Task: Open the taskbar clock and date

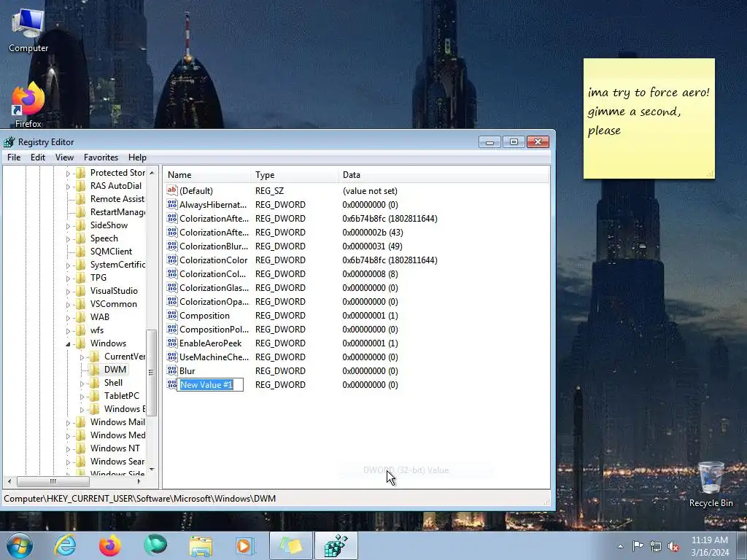Action: [709, 545]
